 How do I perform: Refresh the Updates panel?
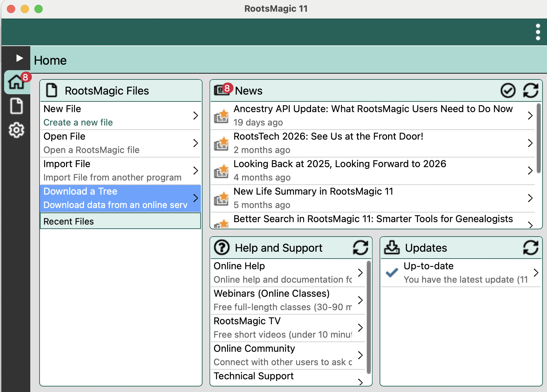[530, 248]
